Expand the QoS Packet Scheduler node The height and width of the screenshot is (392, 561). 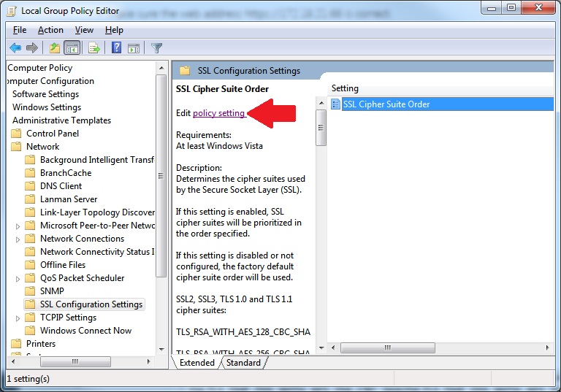(18, 278)
